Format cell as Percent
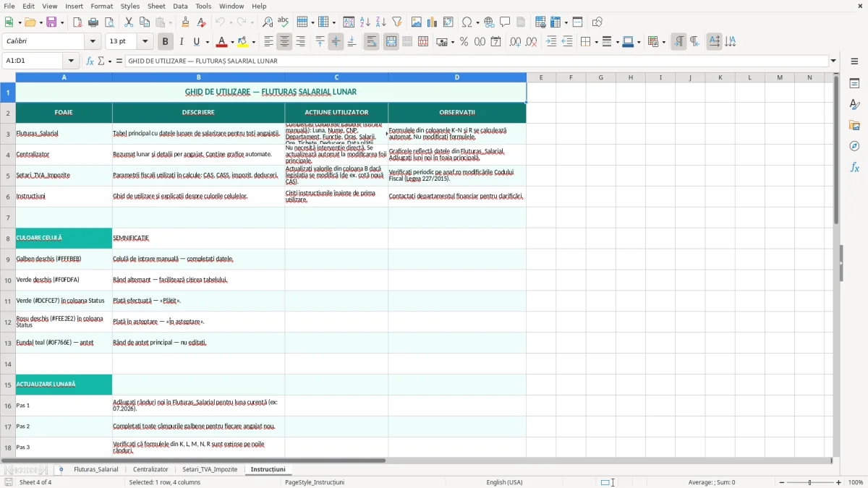The width and height of the screenshot is (868, 488). [464, 42]
